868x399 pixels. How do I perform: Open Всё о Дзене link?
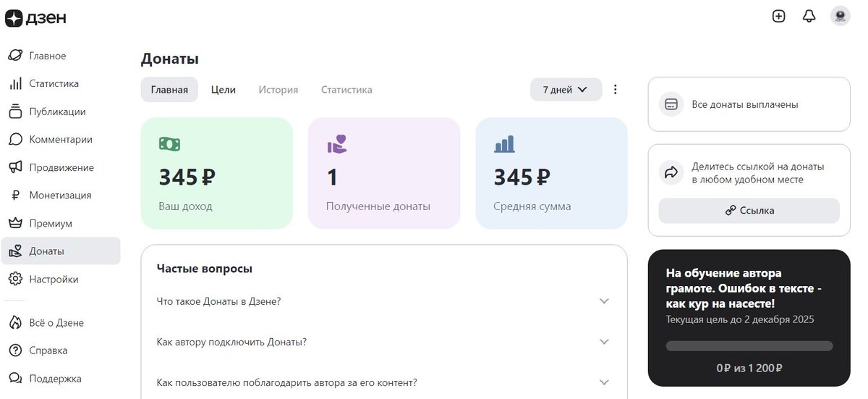(x=61, y=322)
